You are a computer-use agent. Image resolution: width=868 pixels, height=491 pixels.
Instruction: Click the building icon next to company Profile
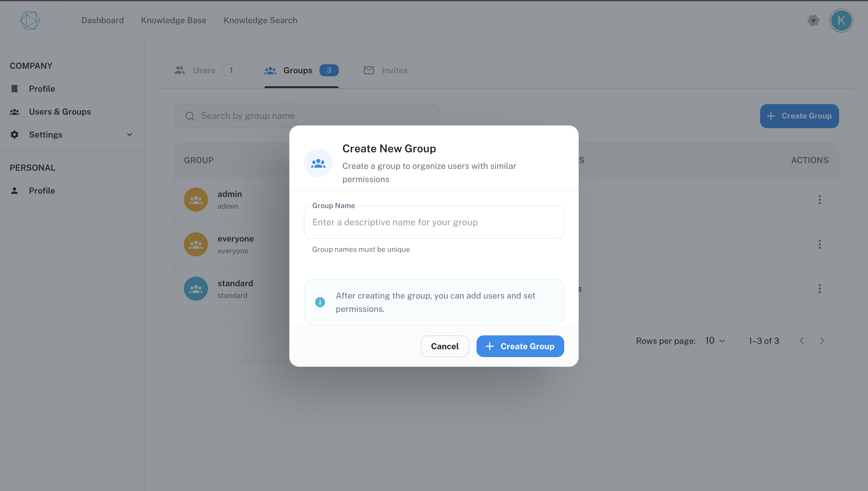(14, 88)
